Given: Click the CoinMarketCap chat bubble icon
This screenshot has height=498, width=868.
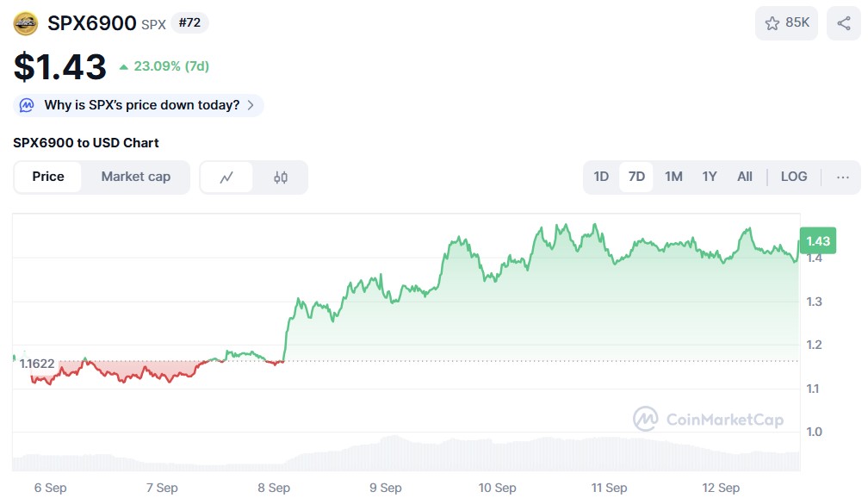Looking at the screenshot, I should pos(26,104).
